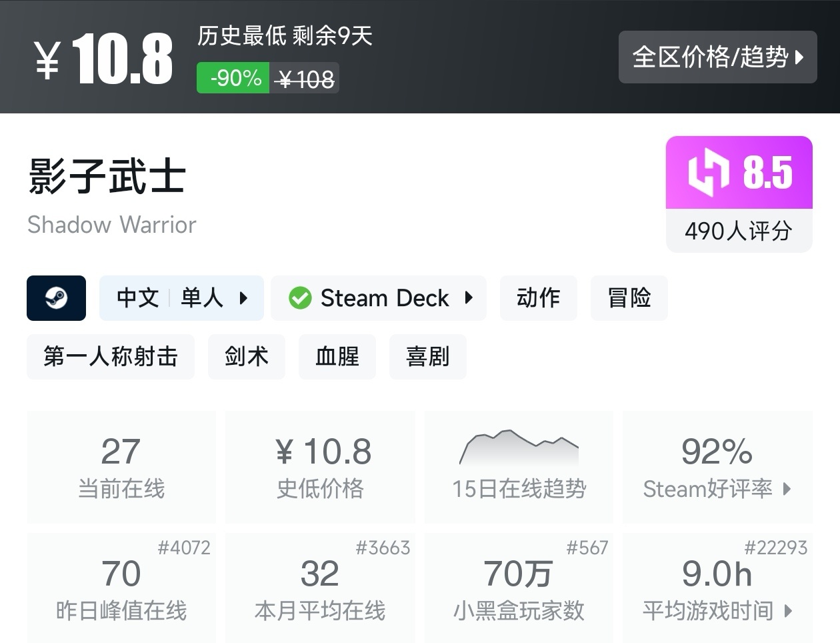The width and height of the screenshot is (840, 643).
Task: Click the #3663 ranking label
Action: point(383,548)
